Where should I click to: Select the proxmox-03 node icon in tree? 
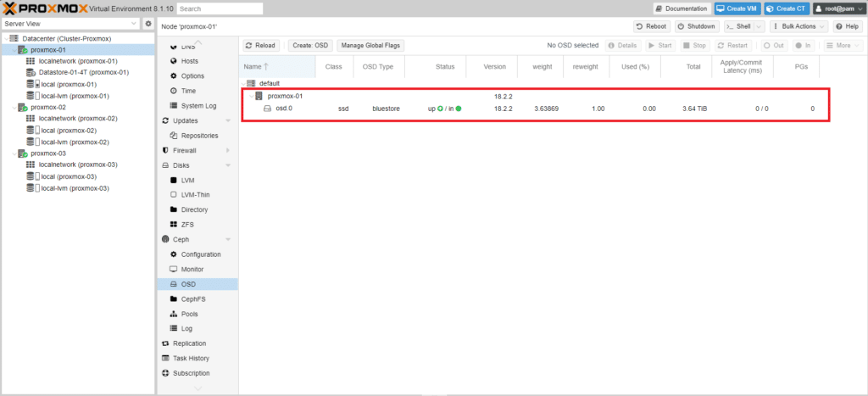[23, 153]
